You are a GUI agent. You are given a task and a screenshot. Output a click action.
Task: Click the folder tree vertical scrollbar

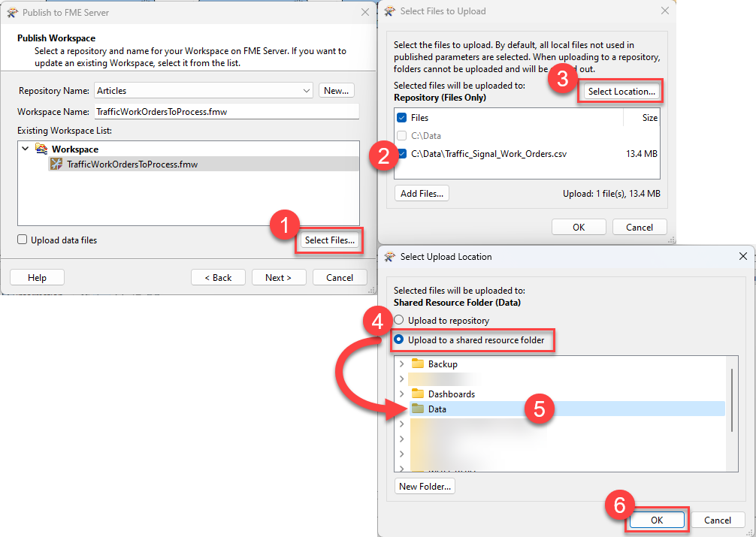point(732,400)
